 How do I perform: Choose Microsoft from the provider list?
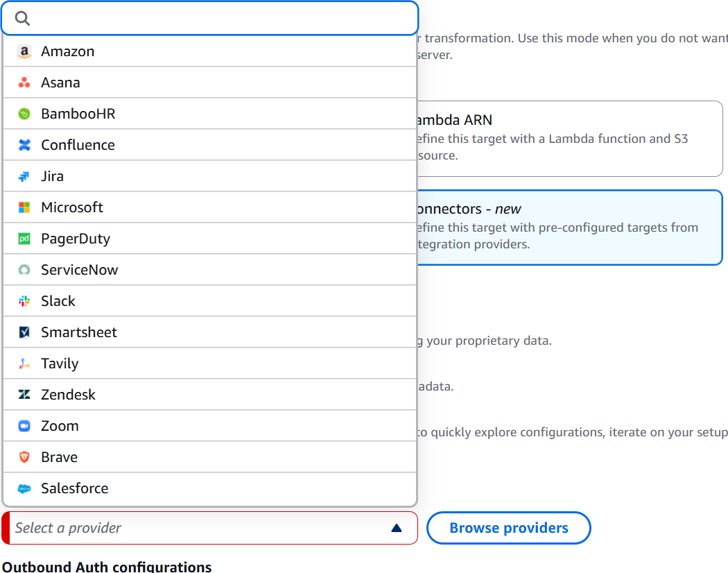209,207
